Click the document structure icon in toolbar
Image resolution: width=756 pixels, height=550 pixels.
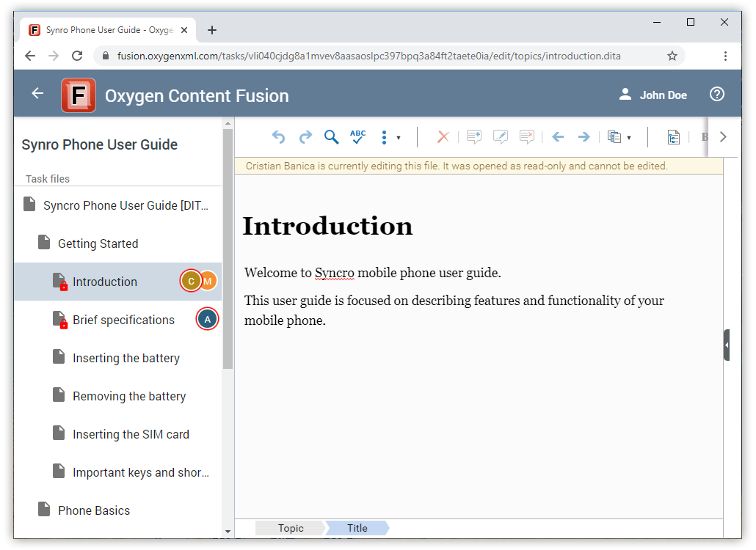674,137
